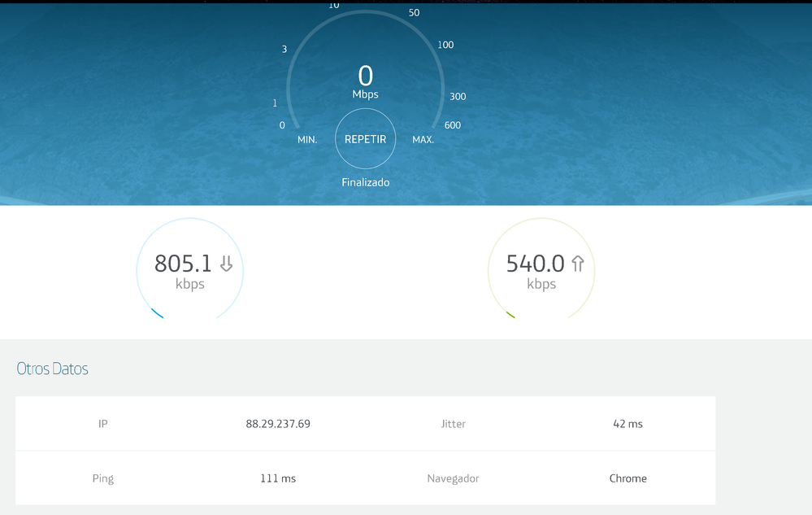Select the IP address 88.29.237.69

(278, 424)
